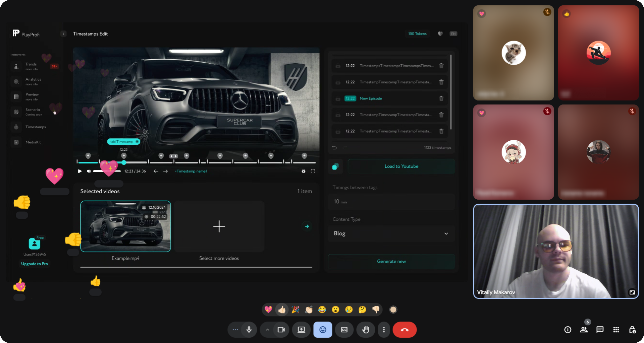
Task: Send the thumbs up reaction
Action: [x=282, y=310]
